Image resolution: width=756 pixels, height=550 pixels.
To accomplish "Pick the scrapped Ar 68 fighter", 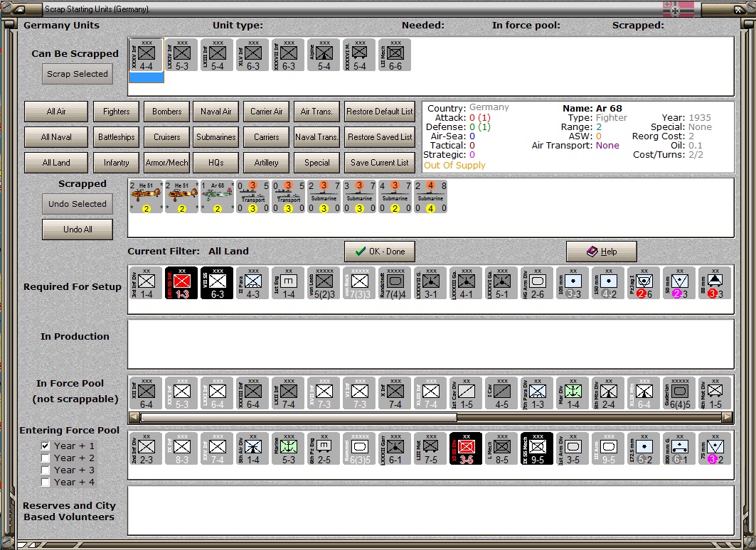I will click(x=218, y=197).
